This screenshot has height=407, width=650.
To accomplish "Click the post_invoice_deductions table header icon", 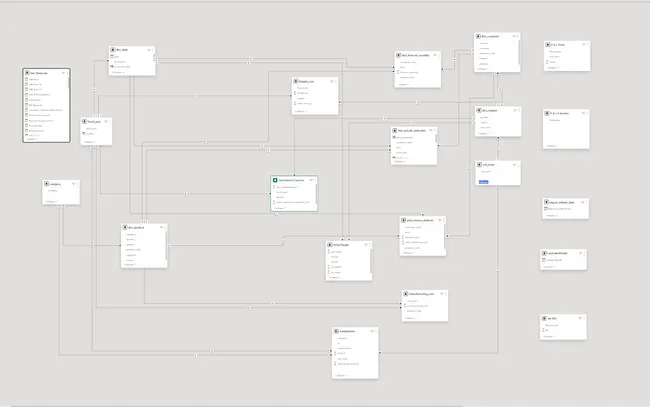I will tap(404, 220).
